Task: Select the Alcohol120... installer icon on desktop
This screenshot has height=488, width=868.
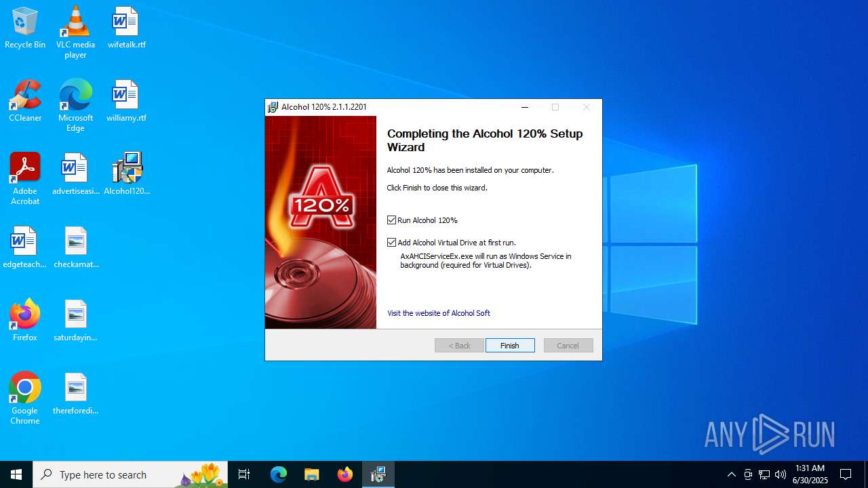Action: tap(126, 174)
